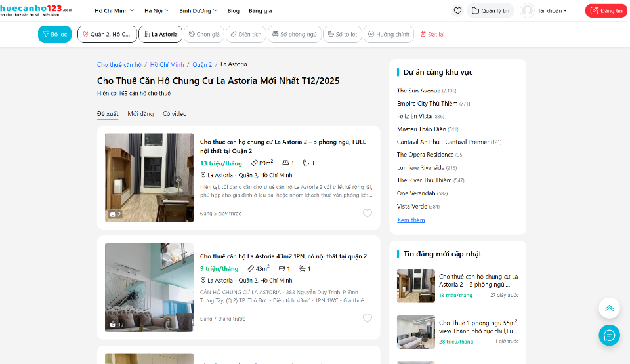Image resolution: width=630 pixels, height=364 pixels.
Task: Click the thuecanho123 site logo
Action: (x=35, y=10)
